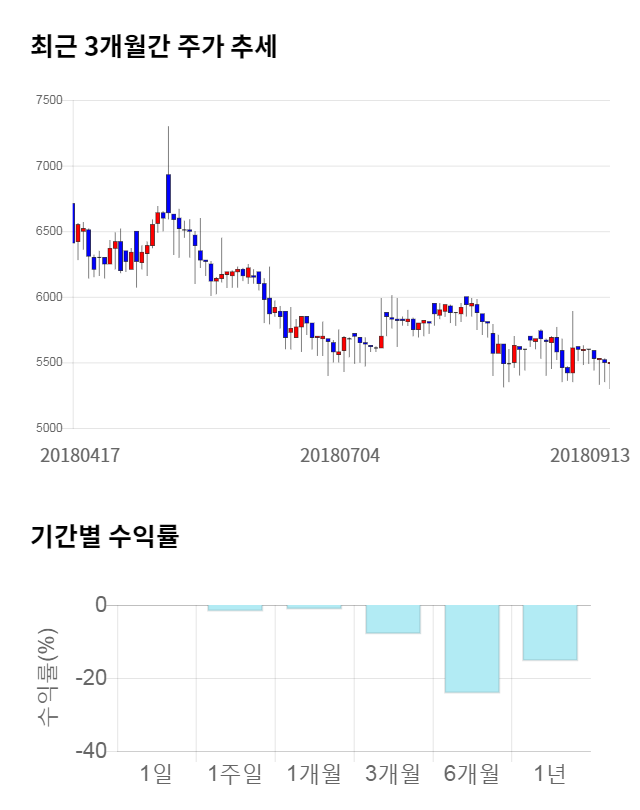
Task: Click the 6개월 x-axis label
Action: pyautogui.click(x=472, y=773)
